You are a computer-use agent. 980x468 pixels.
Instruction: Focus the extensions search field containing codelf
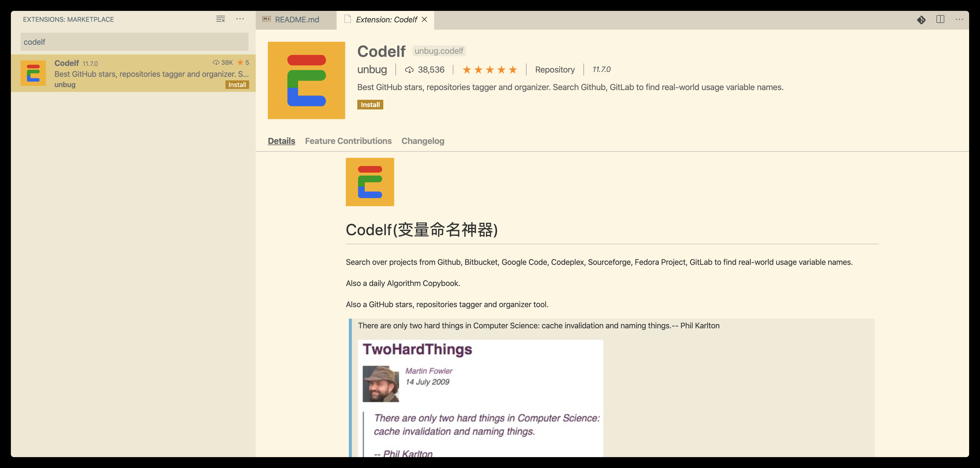pos(134,42)
